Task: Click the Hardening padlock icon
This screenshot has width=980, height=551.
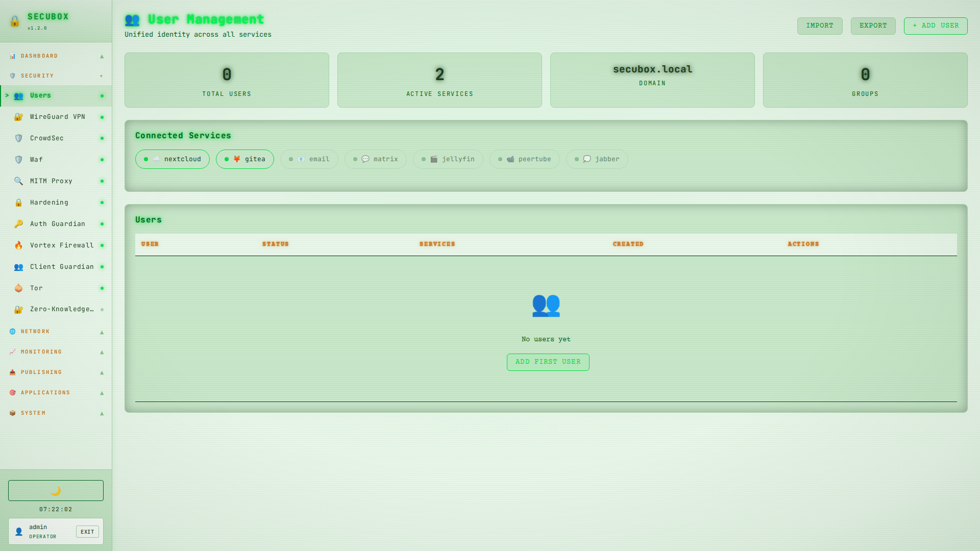Action: (18, 202)
